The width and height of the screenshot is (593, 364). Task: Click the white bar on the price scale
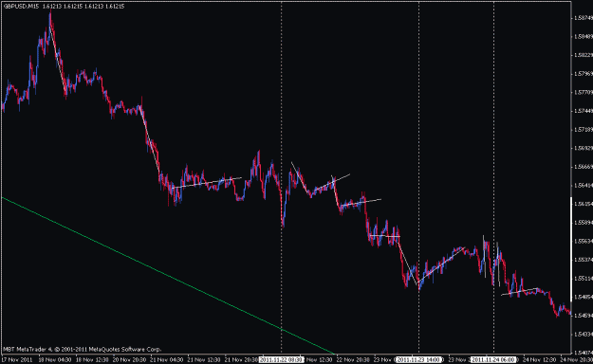coord(571,249)
